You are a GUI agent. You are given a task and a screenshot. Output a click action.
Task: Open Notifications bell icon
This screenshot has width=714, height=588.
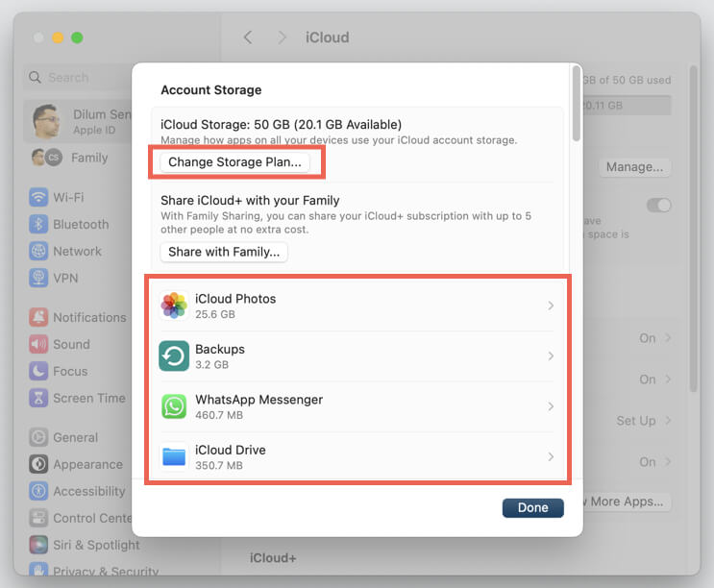pos(38,317)
